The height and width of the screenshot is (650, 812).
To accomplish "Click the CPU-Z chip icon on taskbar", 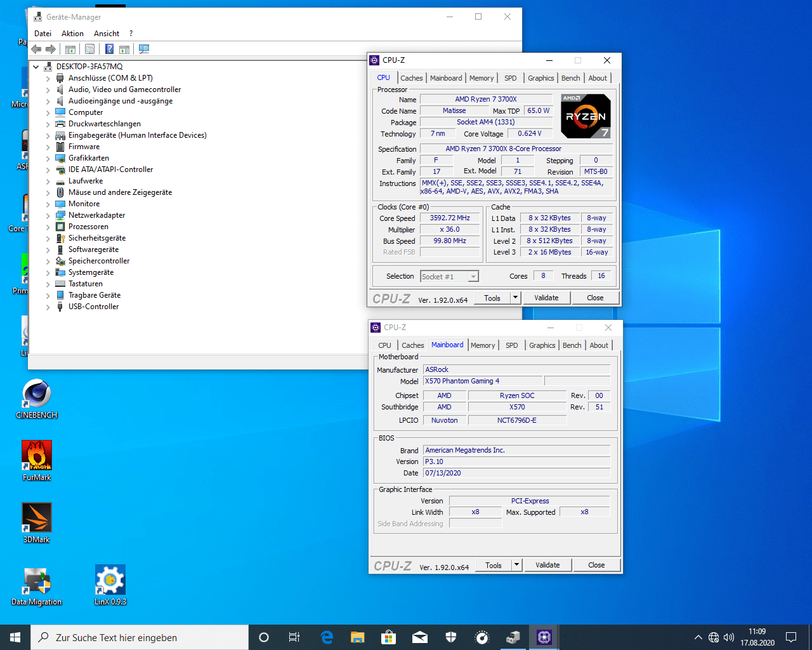I will pyautogui.click(x=544, y=637).
